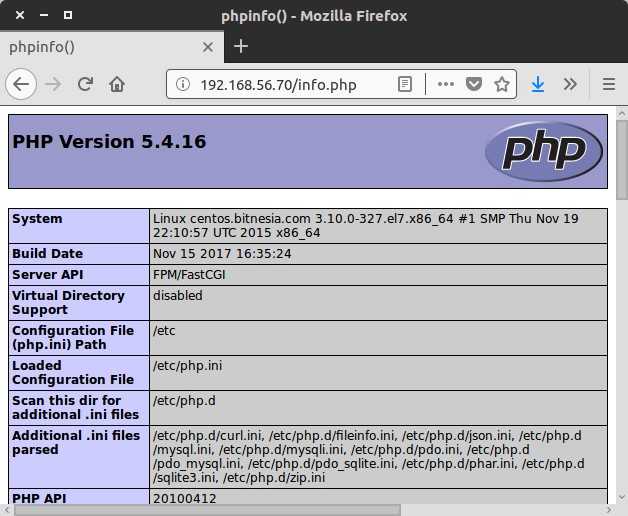Click 'Additional .ini files parsed' label
This screenshot has width=628, height=516.
coord(76,443)
